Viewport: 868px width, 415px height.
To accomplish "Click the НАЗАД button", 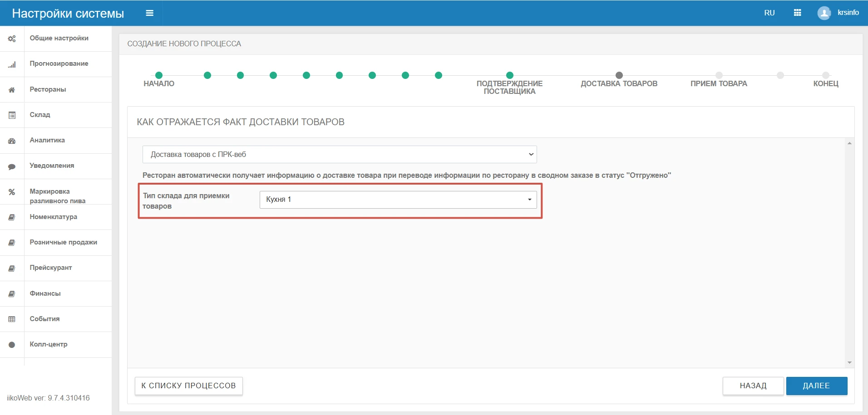I will pyautogui.click(x=753, y=386).
